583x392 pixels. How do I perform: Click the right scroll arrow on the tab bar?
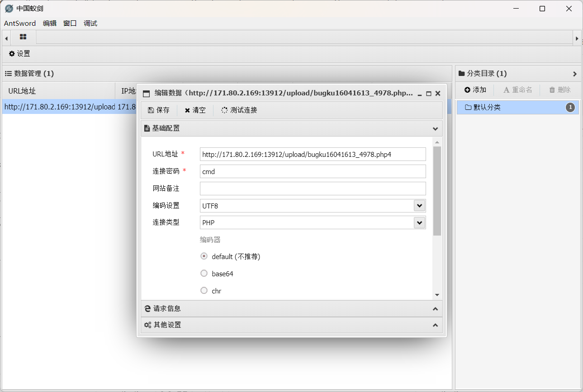point(578,38)
